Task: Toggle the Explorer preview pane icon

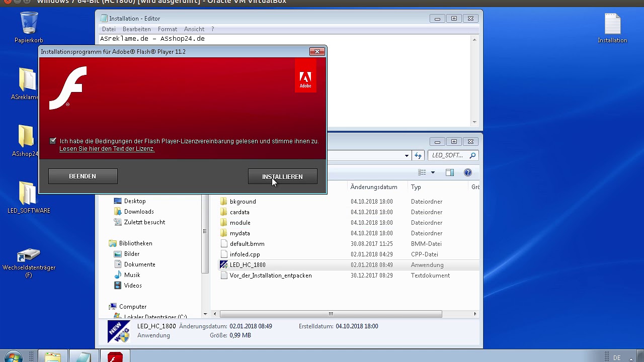Action: (x=450, y=172)
